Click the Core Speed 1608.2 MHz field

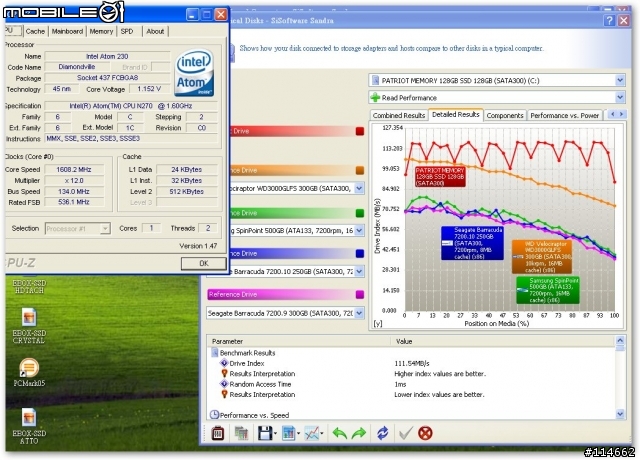tap(74, 169)
